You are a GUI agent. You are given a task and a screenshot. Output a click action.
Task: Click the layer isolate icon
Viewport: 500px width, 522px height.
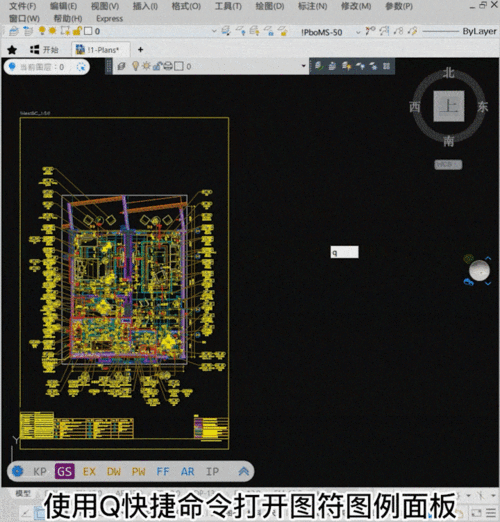point(255,31)
